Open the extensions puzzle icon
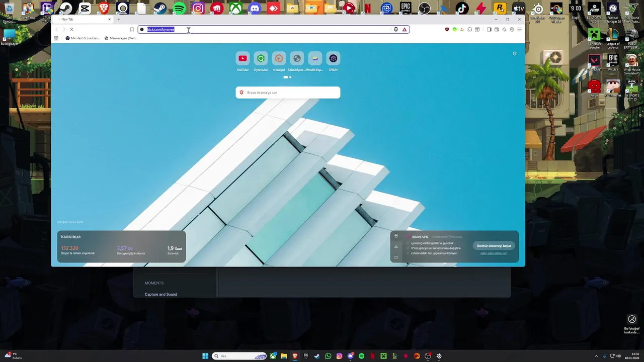This screenshot has width=644, height=362. (469, 30)
